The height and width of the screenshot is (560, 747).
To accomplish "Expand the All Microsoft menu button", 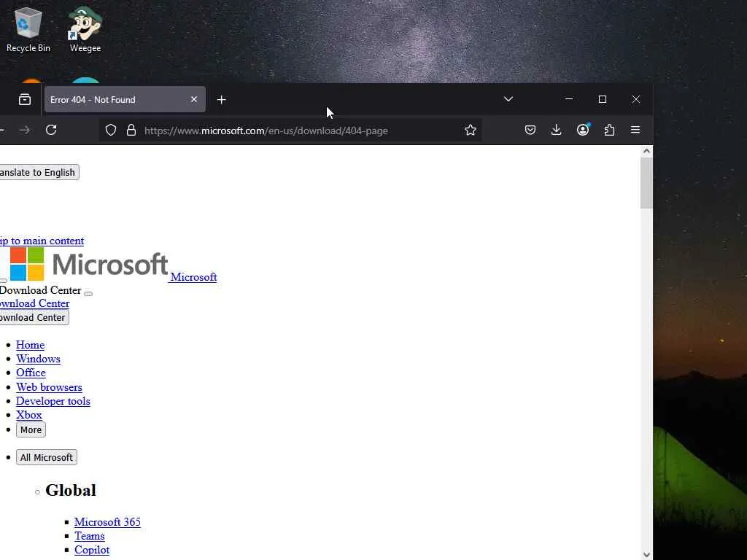I will [46, 458].
